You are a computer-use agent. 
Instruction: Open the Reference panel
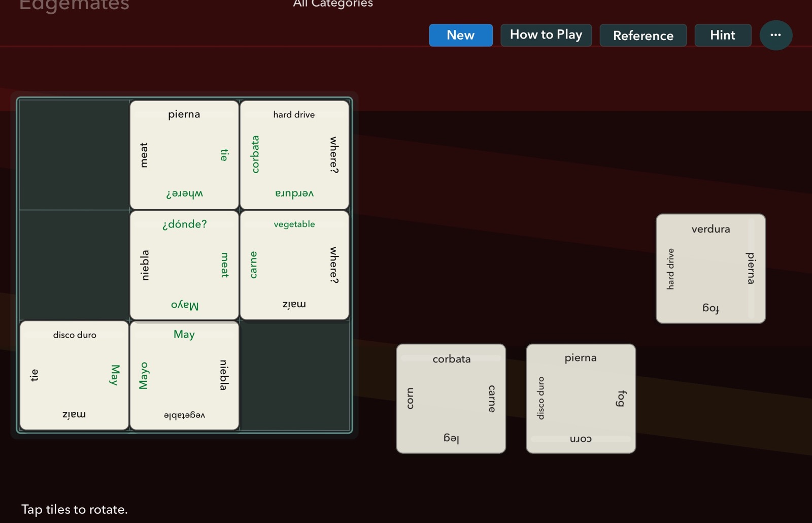642,35
